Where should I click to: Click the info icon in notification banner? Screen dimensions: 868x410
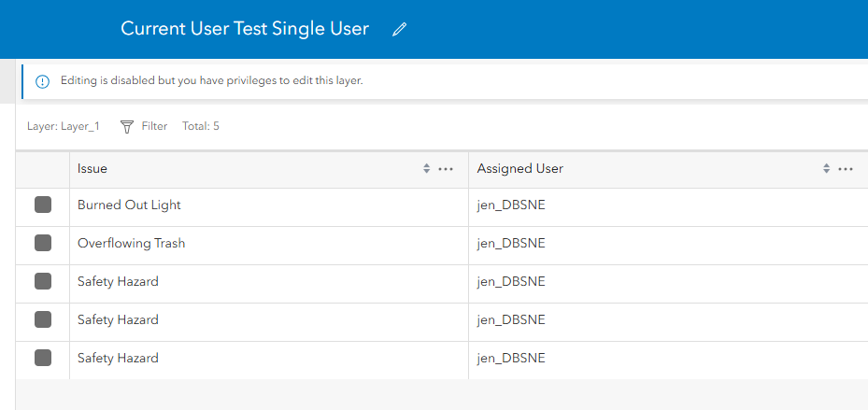42,81
